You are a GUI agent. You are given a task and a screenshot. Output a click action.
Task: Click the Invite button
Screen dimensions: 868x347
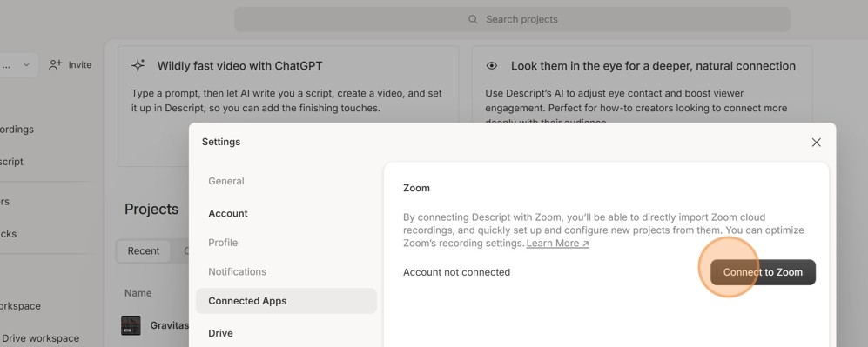click(70, 65)
